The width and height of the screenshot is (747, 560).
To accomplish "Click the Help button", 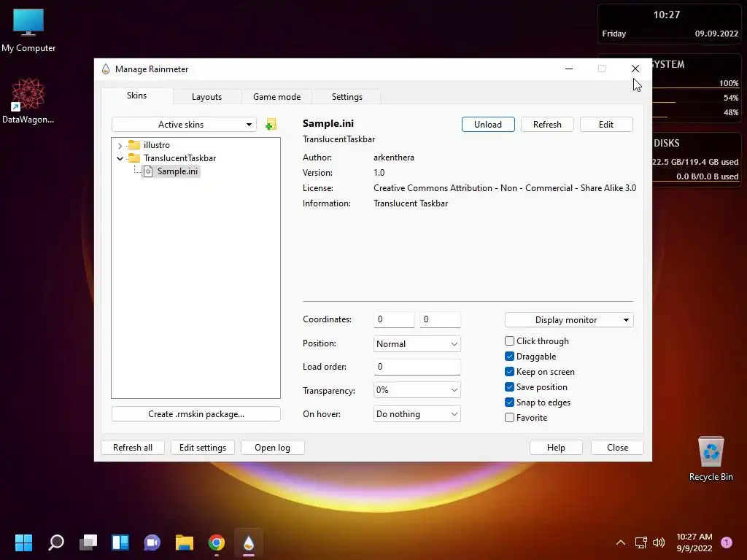I will (555, 447).
